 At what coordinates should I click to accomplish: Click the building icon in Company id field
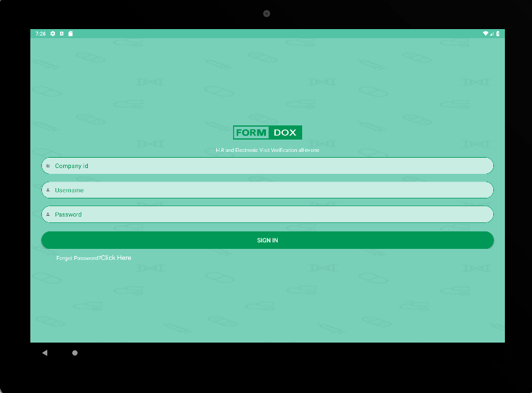(48, 165)
